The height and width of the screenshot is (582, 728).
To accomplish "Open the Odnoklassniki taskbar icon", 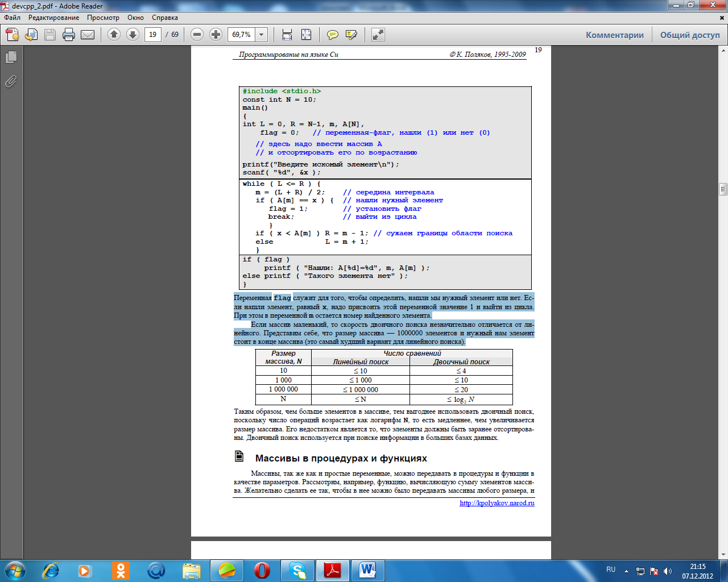I will pyautogui.click(x=121, y=570).
